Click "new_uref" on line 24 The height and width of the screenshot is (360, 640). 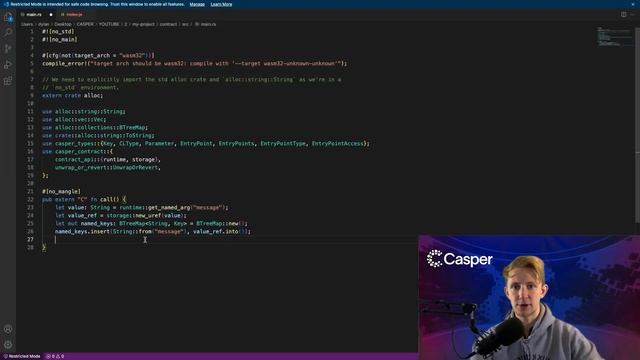(x=148, y=216)
